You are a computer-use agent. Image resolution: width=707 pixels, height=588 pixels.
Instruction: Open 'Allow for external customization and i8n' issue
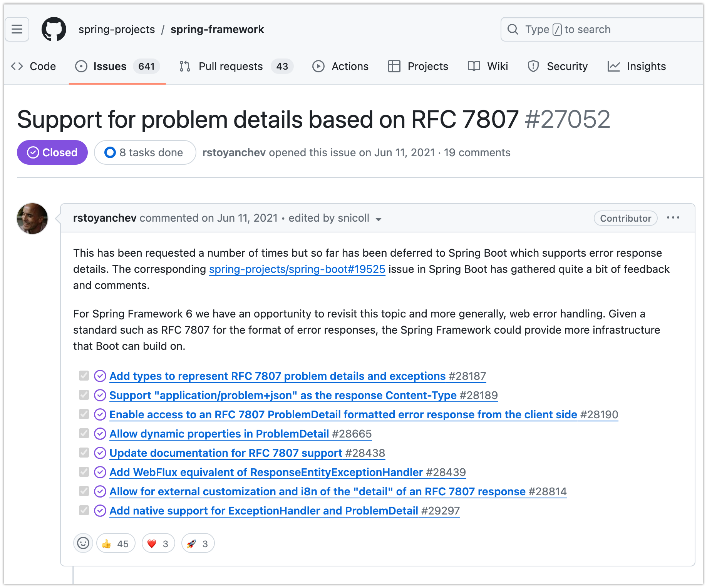coord(338,491)
